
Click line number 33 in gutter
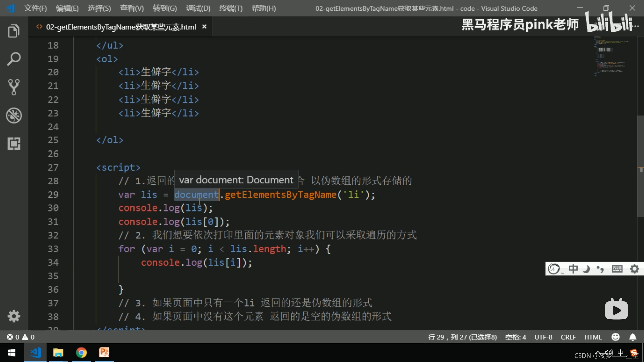click(53, 249)
